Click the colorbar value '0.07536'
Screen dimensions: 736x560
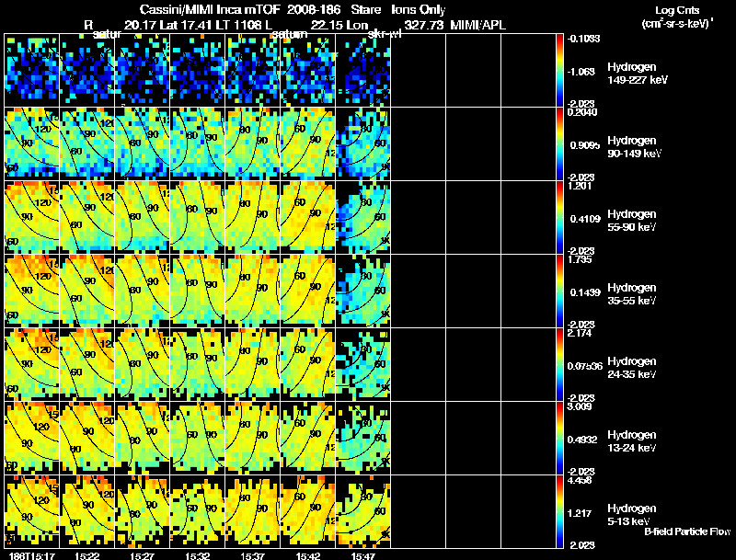[584, 366]
